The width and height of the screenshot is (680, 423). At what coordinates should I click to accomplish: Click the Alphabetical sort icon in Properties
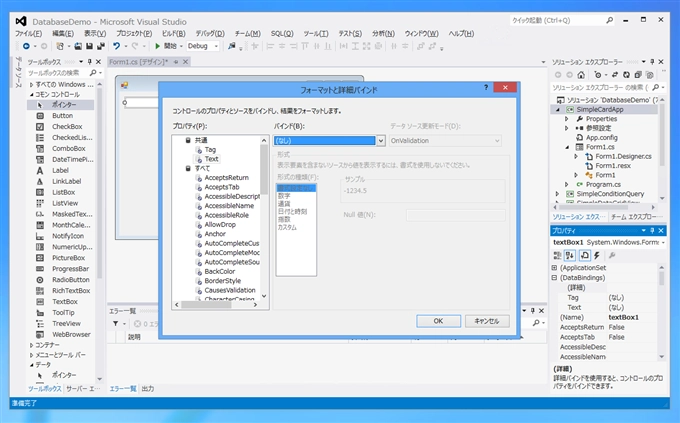[569, 256]
